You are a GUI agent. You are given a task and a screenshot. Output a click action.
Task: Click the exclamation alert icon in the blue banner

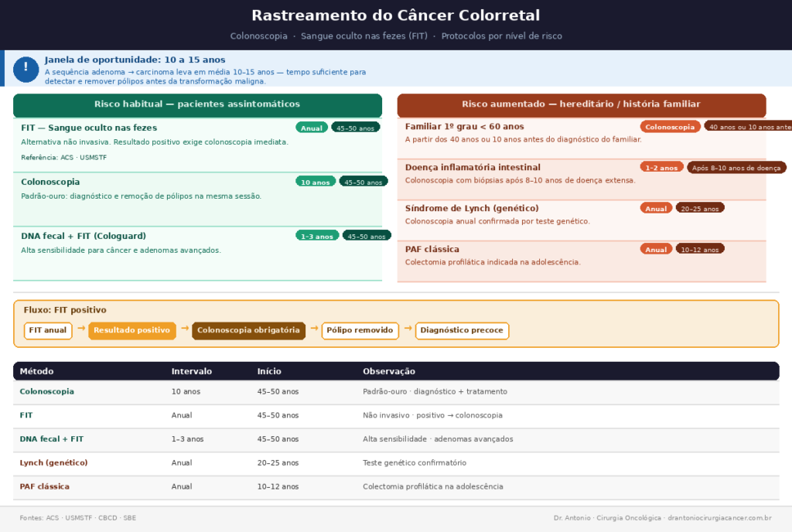26,69
